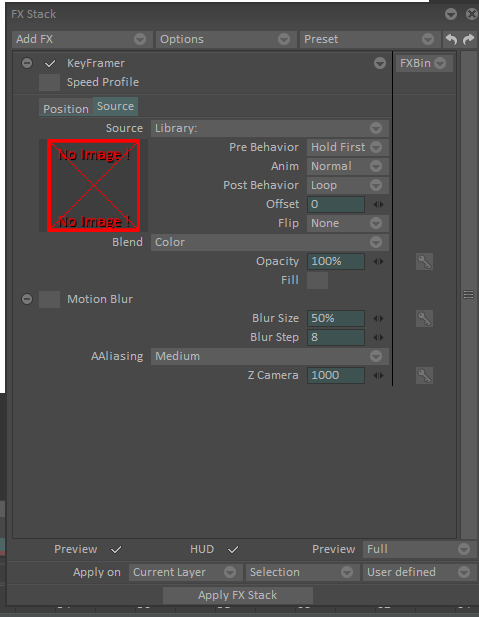The height and width of the screenshot is (617, 479).
Task: Open the Current Layer apply dropdown
Action: (x=185, y=572)
